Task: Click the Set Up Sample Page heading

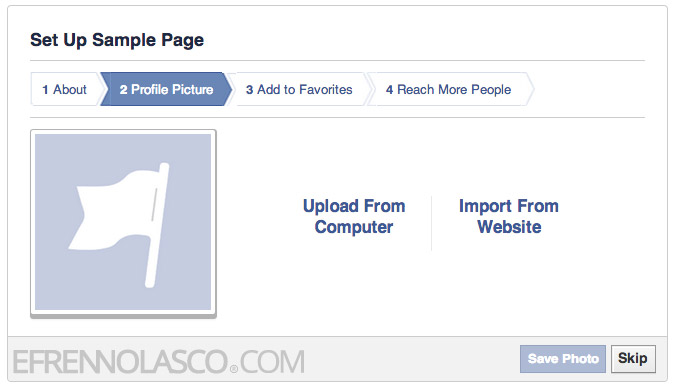Action: 117,40
